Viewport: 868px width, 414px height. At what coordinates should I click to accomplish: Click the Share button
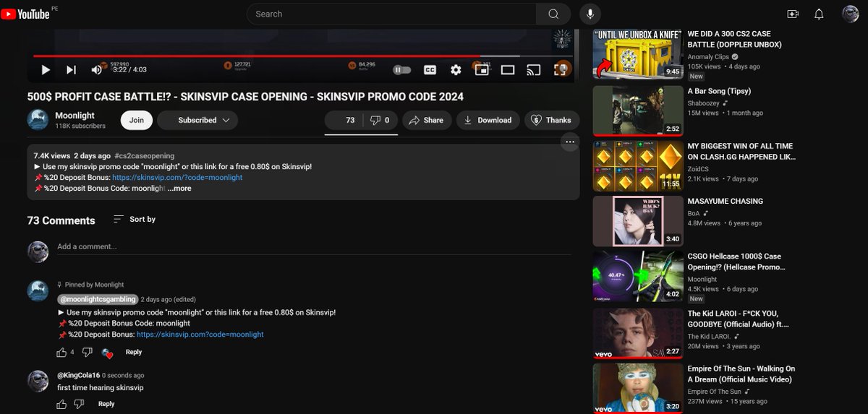[427, 120]
